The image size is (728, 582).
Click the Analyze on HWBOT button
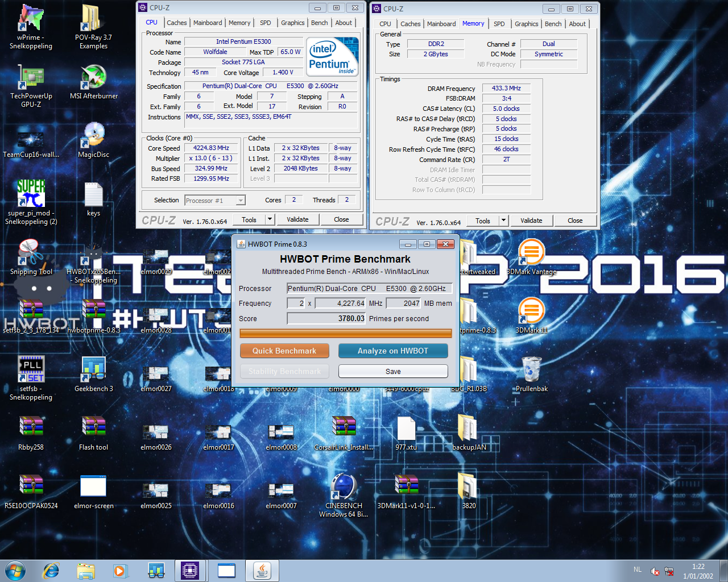point(393,351)
